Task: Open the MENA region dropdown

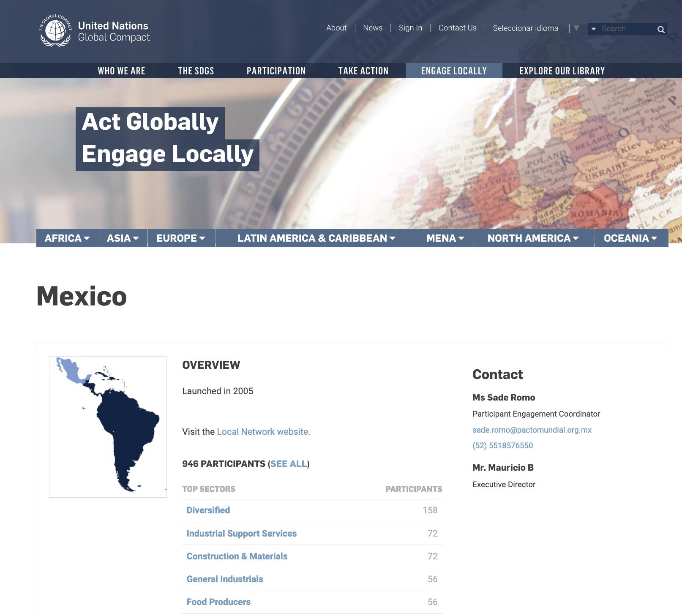Action: [445, 238]
